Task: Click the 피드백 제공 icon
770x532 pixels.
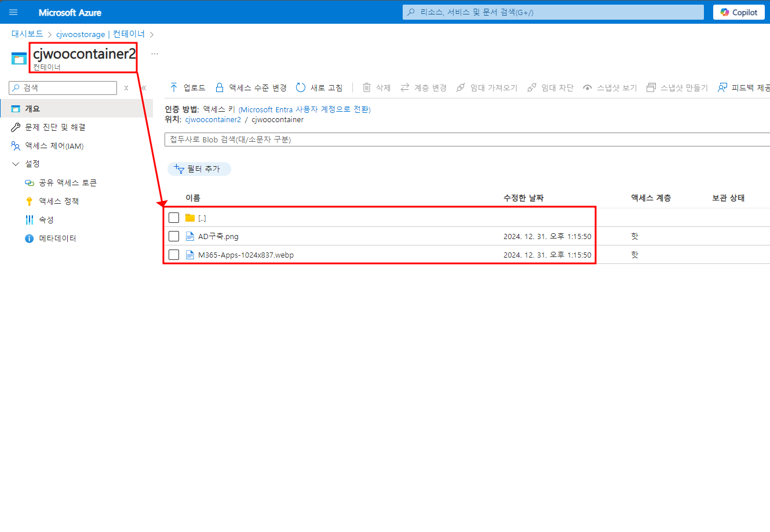Action: (722, 87)
